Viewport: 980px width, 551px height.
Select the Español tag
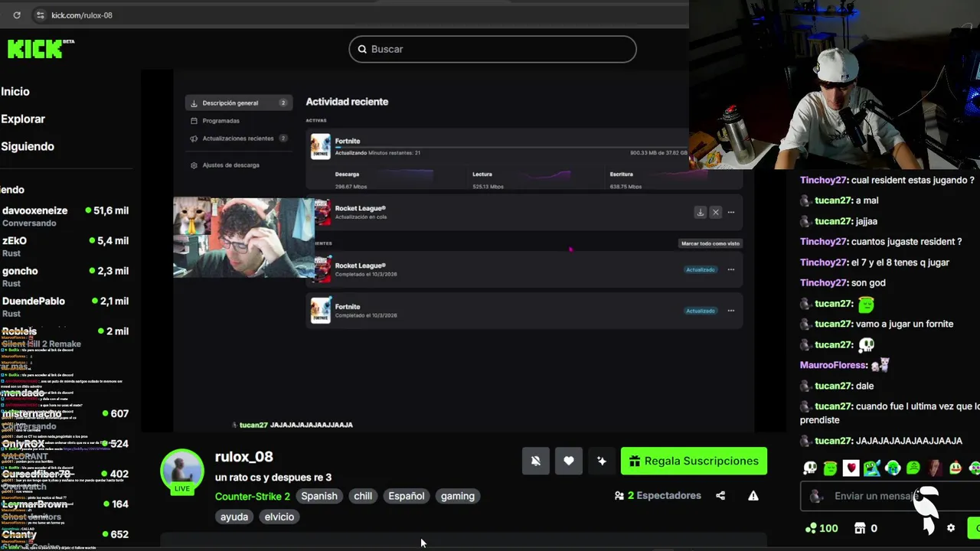point(407,496)
